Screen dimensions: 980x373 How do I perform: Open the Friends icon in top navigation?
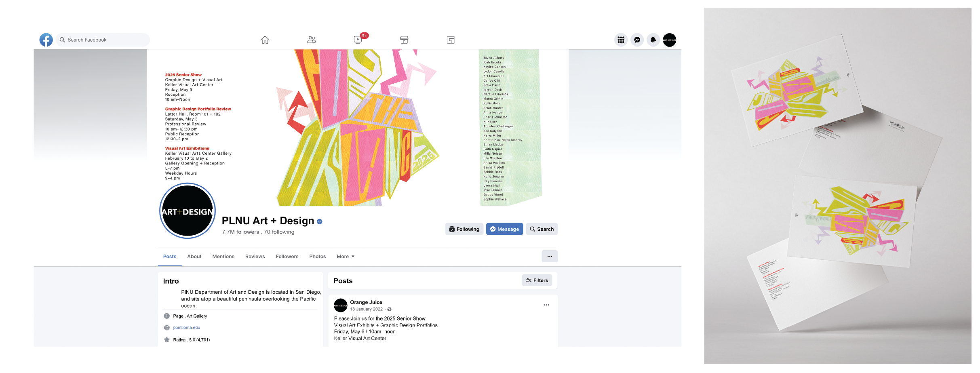(311, 40)
